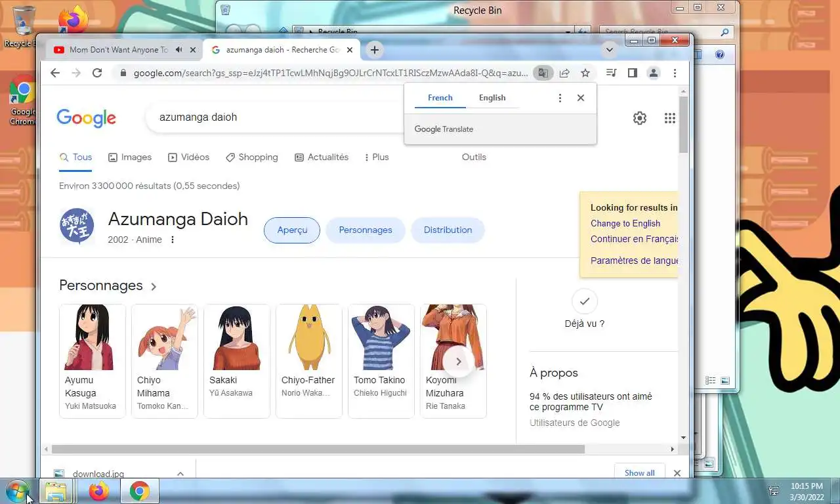Close the downloads bar
This screenshot has width=840, height=504.
click(677, 473)
